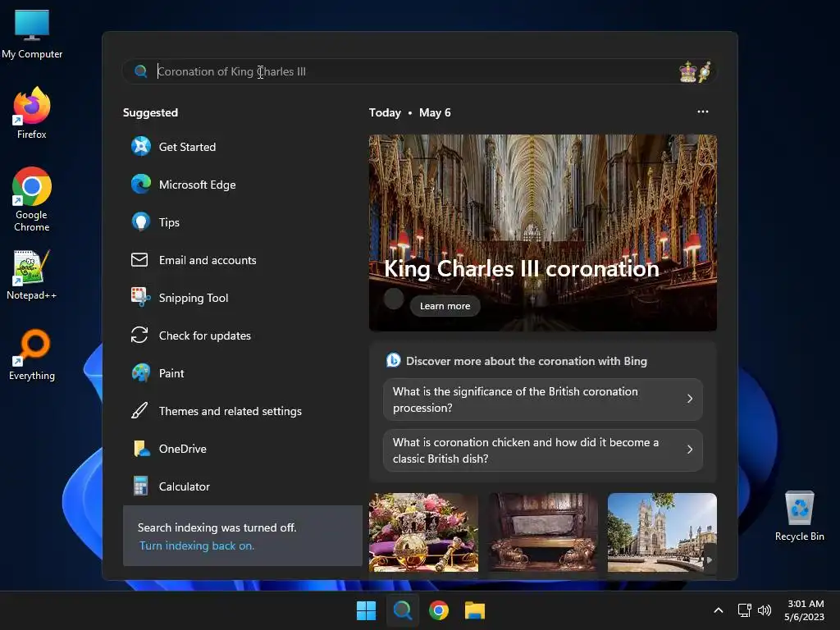Open coronation chair thumbnail image

coord(543,532)
